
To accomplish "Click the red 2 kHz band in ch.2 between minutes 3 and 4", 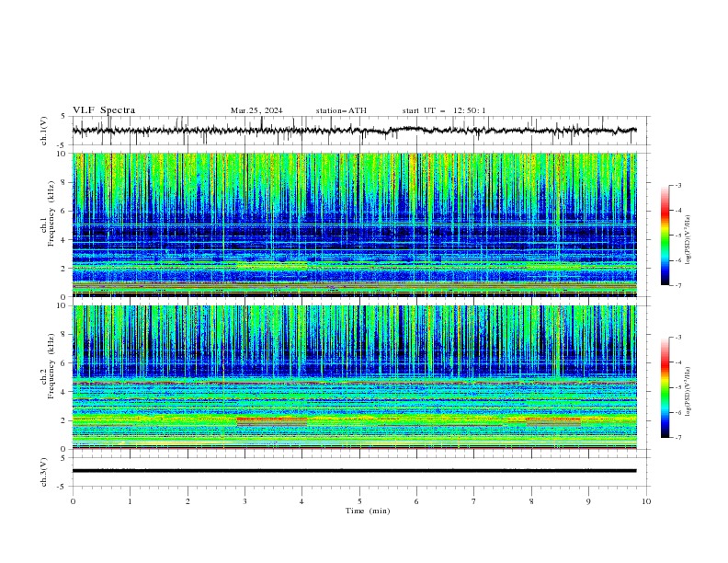I will [272, 420].
